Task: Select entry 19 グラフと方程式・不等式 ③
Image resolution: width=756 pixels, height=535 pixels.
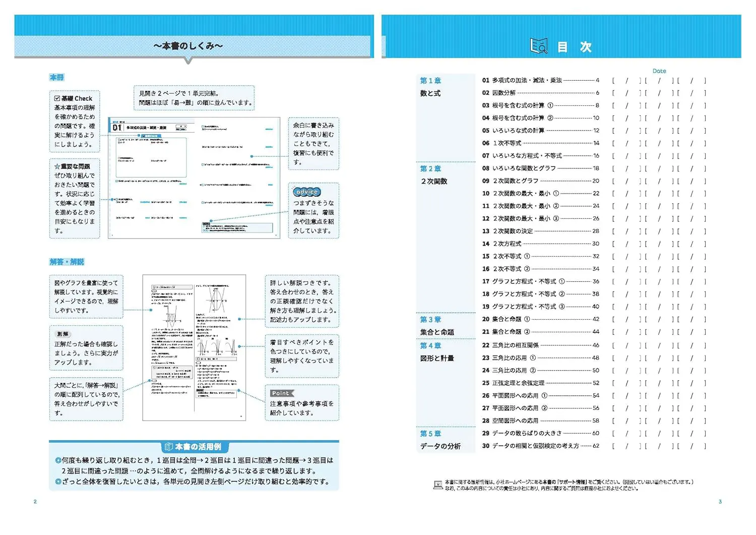Action: pyautogui.click(x=540, y=307)
